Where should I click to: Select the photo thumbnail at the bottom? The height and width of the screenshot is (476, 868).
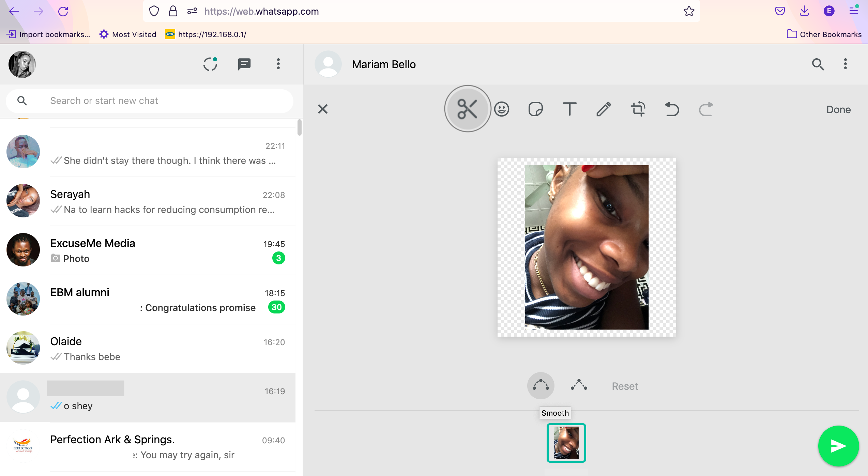tap(566, 443)
